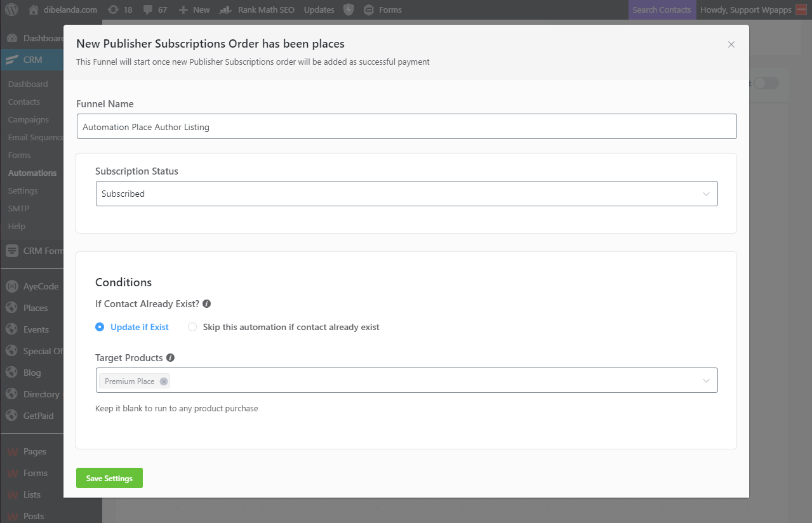The image size is (812, 523).
Task: Open the Updates item in the admin bar
Action: (319, 10)
